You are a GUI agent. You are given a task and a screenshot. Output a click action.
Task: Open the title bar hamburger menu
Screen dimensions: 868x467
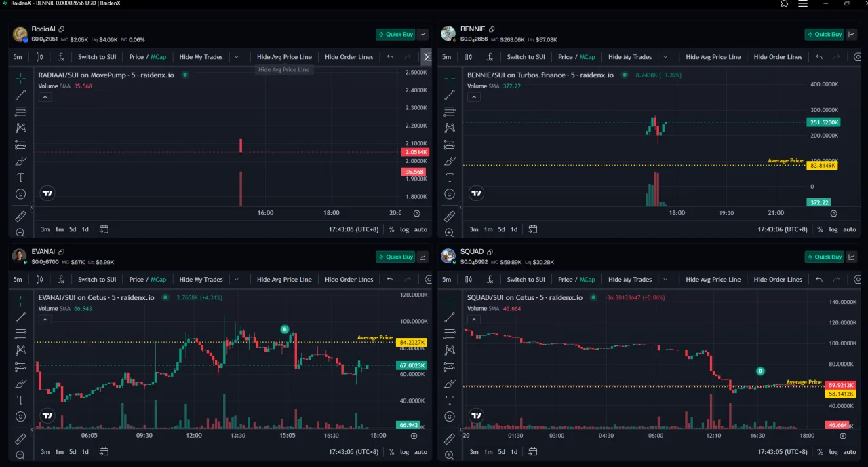point(803,3)
